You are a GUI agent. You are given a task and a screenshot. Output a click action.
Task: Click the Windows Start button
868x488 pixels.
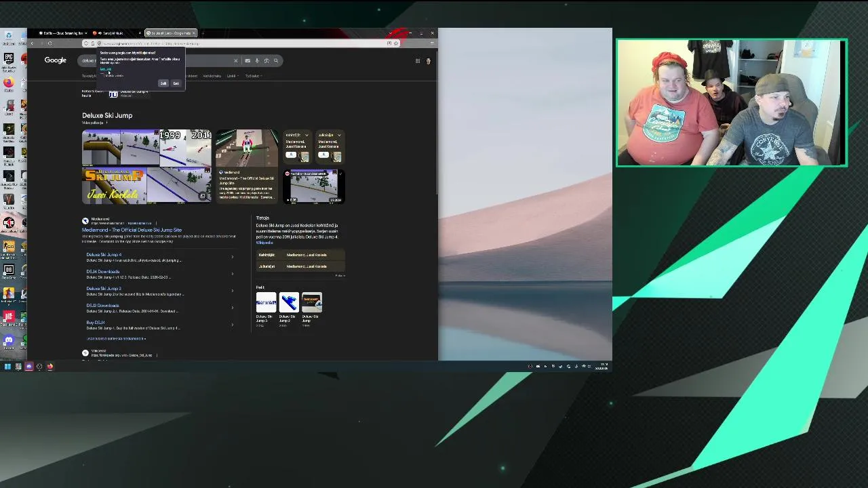pos(7,367)
